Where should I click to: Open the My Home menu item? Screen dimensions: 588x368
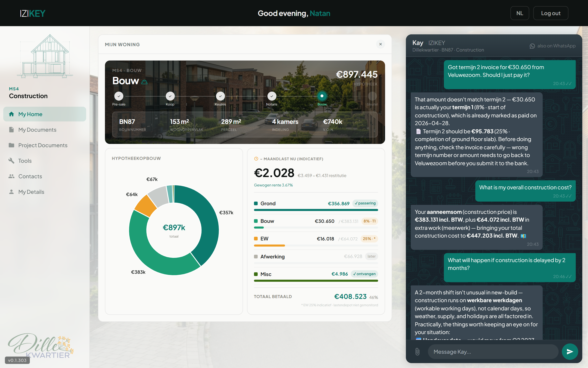(45, 114)
